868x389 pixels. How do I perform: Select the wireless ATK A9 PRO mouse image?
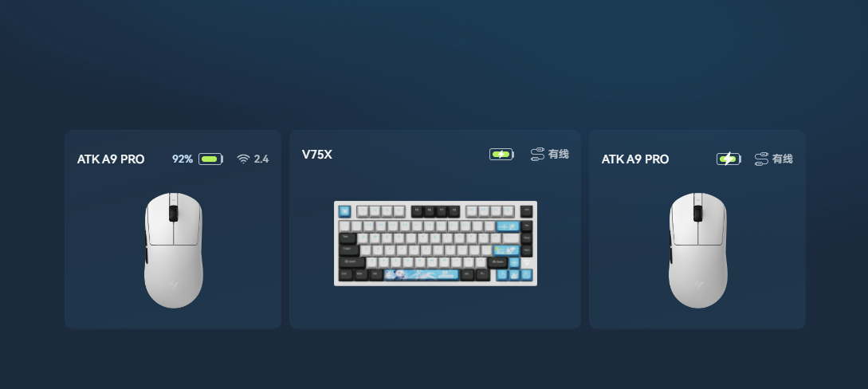click(x=174, y=250)
